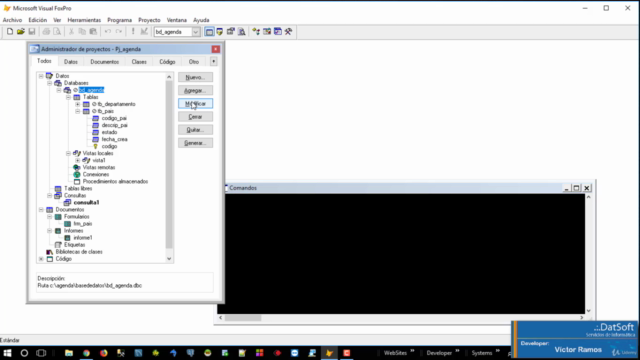Select the informe1 report item
This screenshot has width=640, height=360.
(83, 238)
